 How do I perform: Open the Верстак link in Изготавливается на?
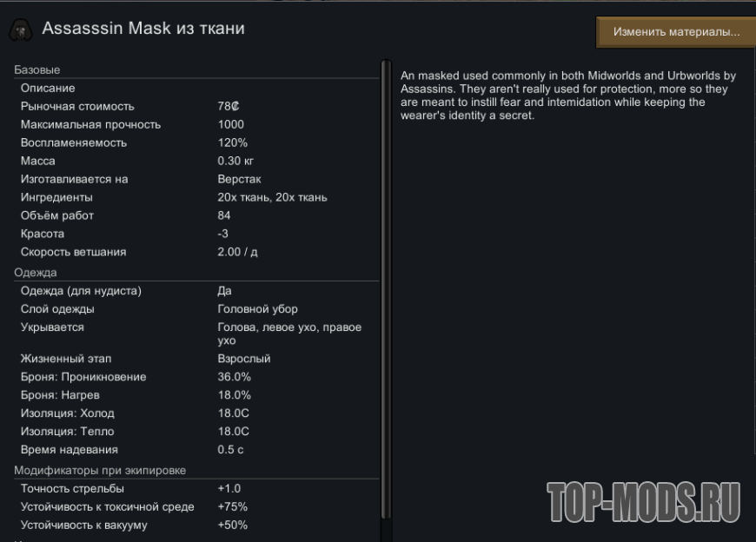tap(239, 179)
